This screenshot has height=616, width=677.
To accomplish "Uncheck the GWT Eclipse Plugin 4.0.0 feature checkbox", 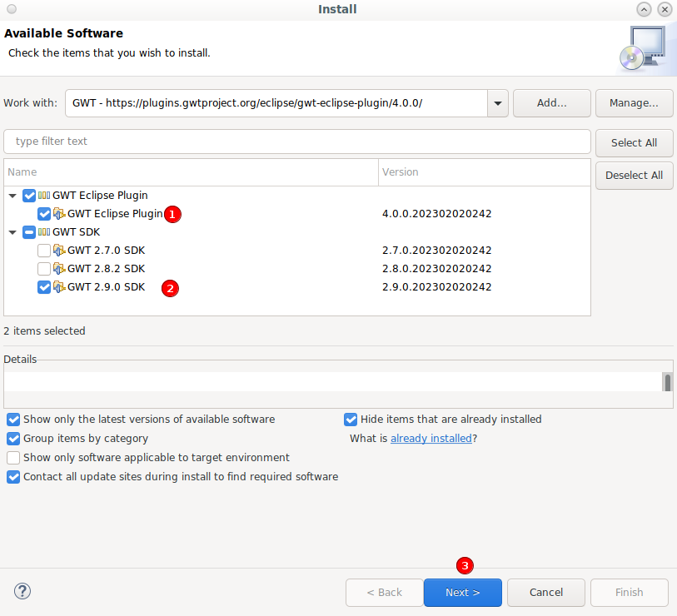I will click(x=44, y=214).
